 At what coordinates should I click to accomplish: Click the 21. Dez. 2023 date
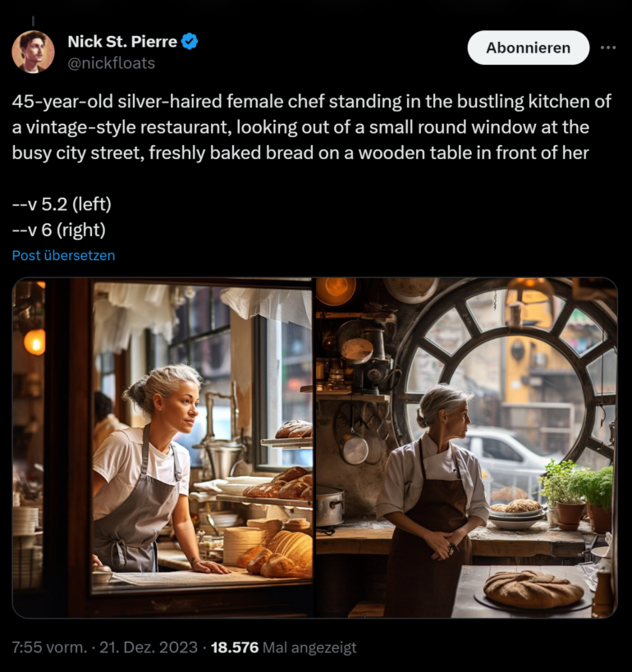148,647
